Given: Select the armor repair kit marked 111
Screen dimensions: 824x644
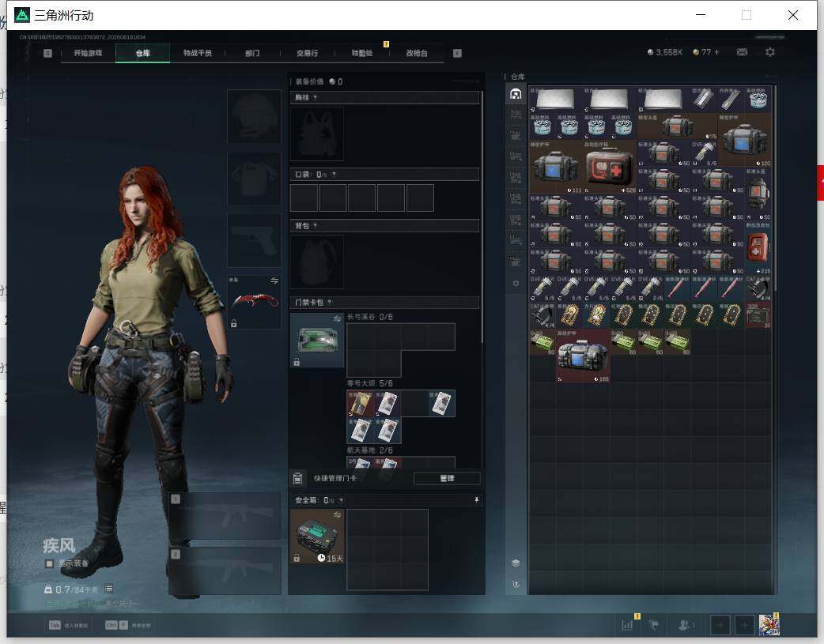Looking at the screenshot, I should tap(556, 167).
